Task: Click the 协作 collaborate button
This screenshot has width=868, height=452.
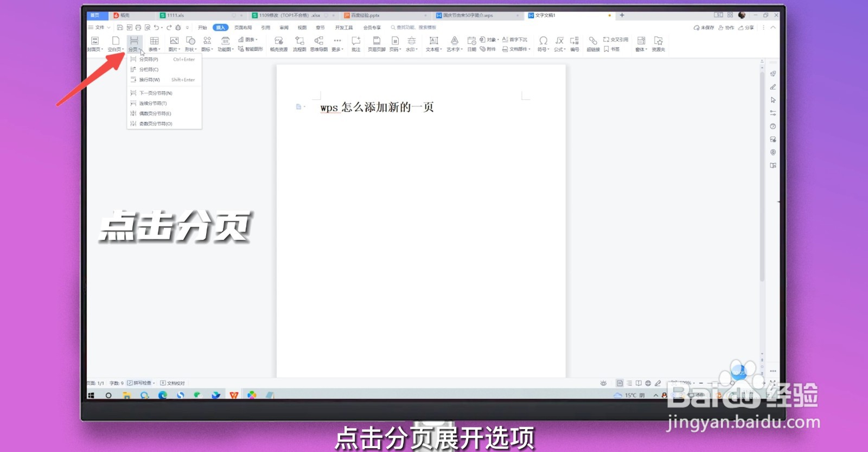Action: (x=726, y=27)
